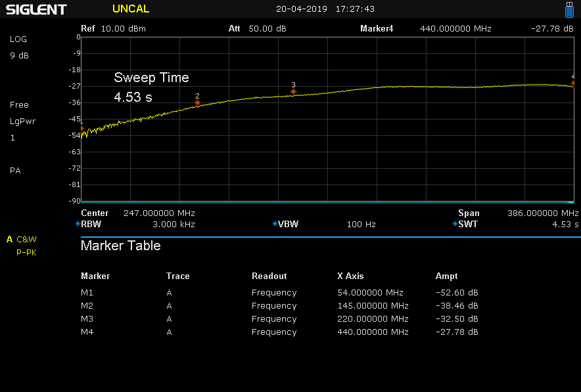Click the blue diamond beside RBW
Screen dimensions: 581x392
[x=78, y=224]
